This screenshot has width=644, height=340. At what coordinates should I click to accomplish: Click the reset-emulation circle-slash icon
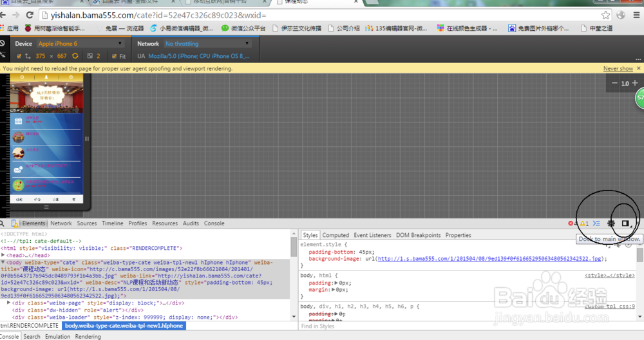3,43
